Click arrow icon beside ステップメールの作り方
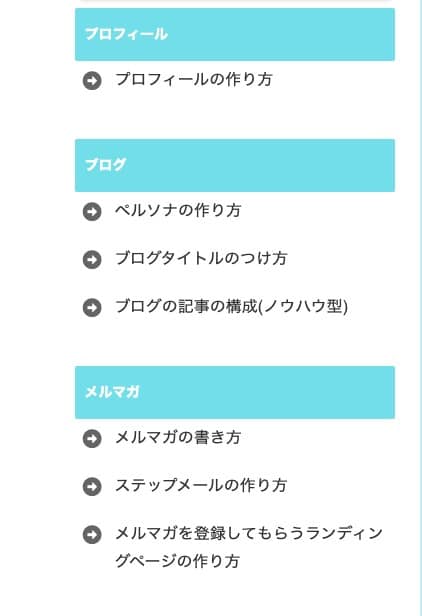Image resolution: width=422 pixels, height=616 pixels. 92,487
